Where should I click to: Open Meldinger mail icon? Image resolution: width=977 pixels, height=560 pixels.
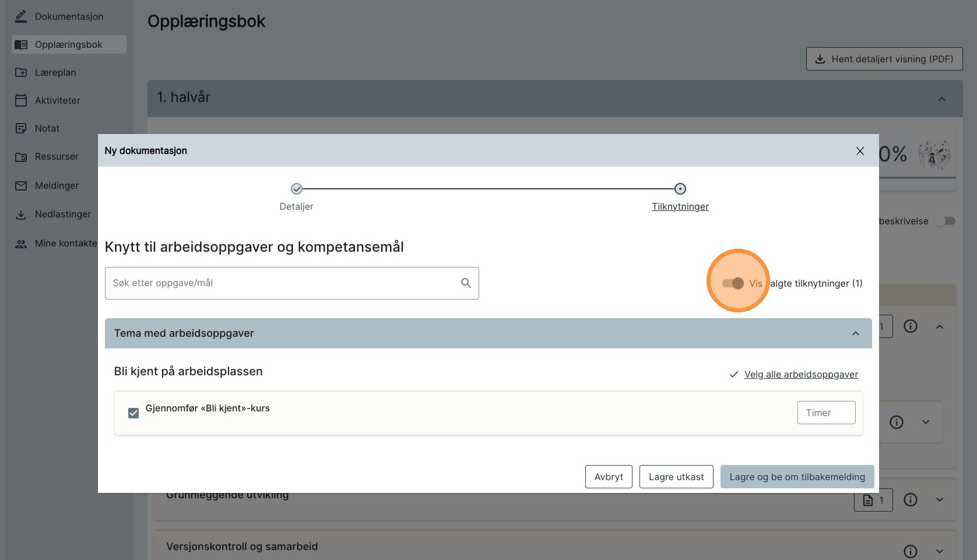click(x=21, y=185)
